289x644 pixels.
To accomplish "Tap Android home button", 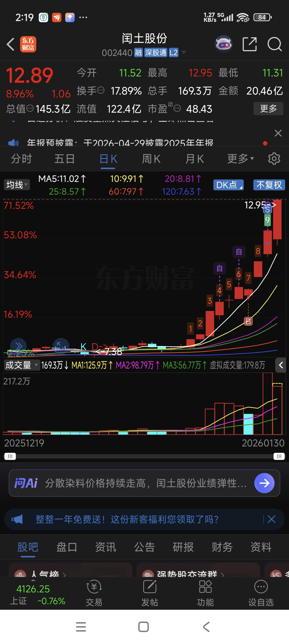I will 144,627.
